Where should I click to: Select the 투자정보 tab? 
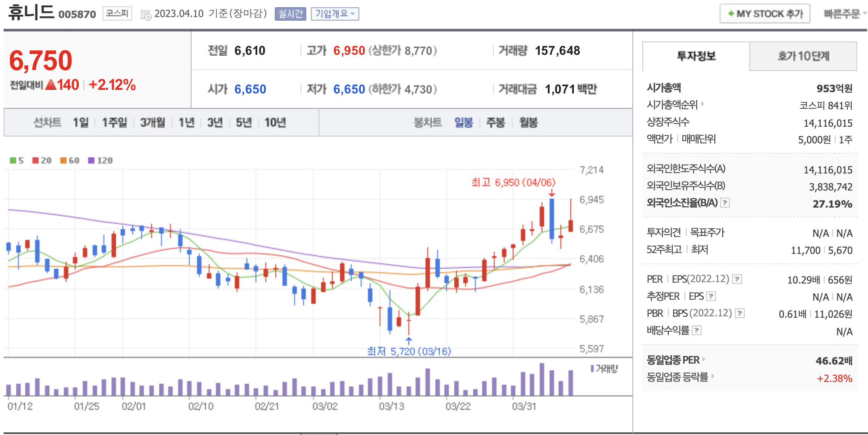coord(696,56)
